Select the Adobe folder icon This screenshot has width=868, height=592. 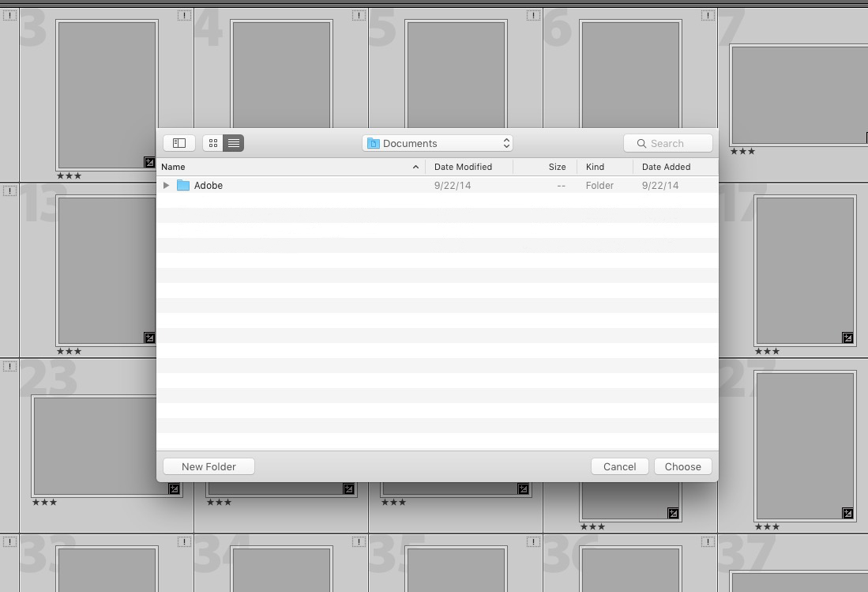183,185
